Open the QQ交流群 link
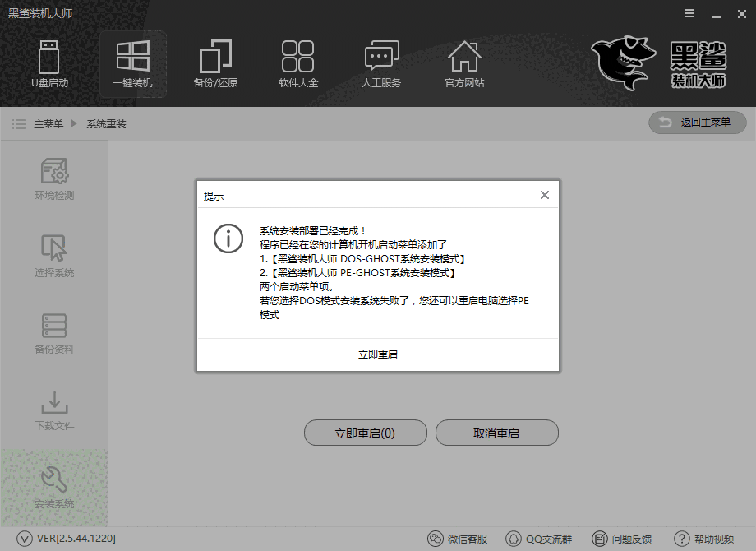This screenshot has height=551, width=756. click(540, 539)
